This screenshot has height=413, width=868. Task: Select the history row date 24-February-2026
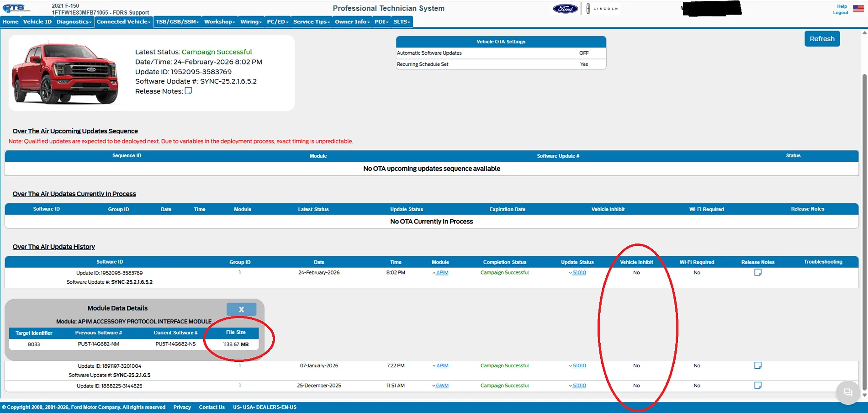(319, 273)
